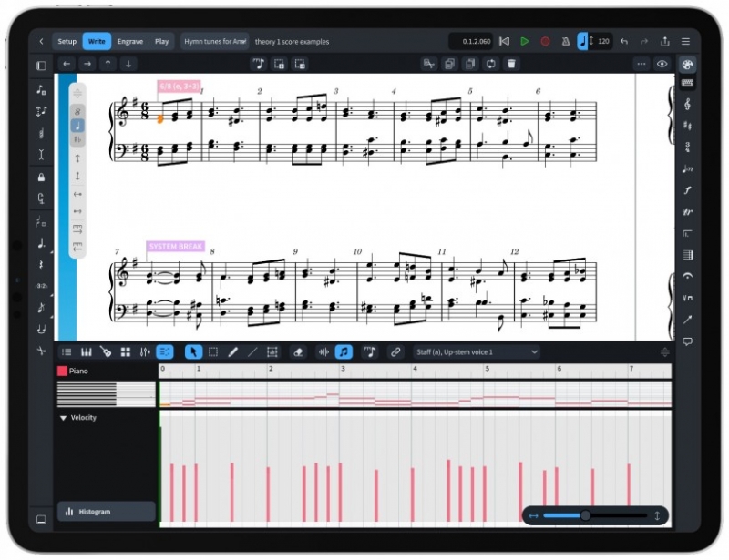Select the rest input tool
729x560 pixels.
(41, 264)
